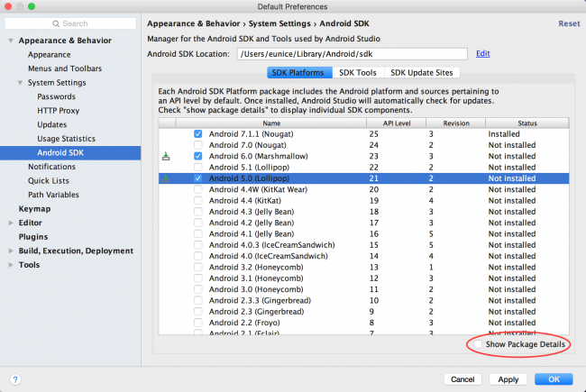Click the Apply button
This screenshot has height=392, width=586.
508,379
